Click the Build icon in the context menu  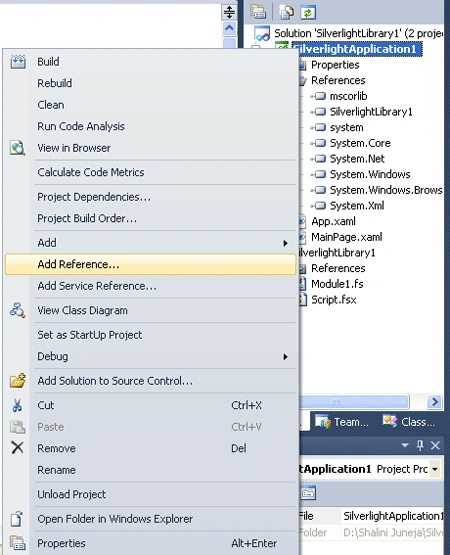(18, 62)
